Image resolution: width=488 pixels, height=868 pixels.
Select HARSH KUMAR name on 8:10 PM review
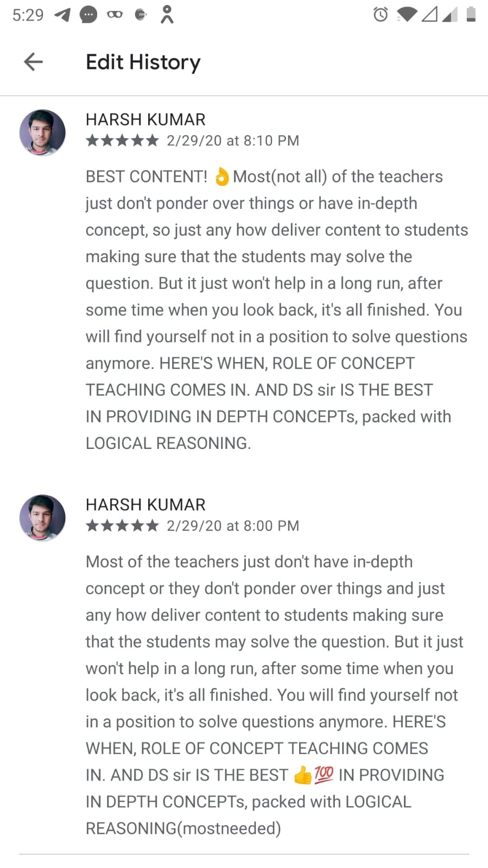pos(145,119)
